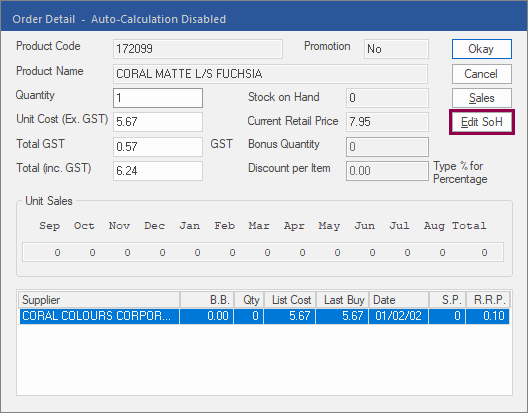Click the Stock on Hand field
Screen dimensions: 528x413
click(387, 98)
